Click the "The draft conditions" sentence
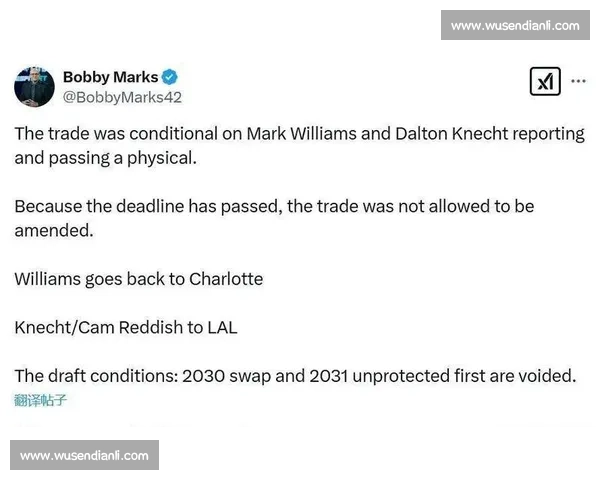 pos(295,376)
